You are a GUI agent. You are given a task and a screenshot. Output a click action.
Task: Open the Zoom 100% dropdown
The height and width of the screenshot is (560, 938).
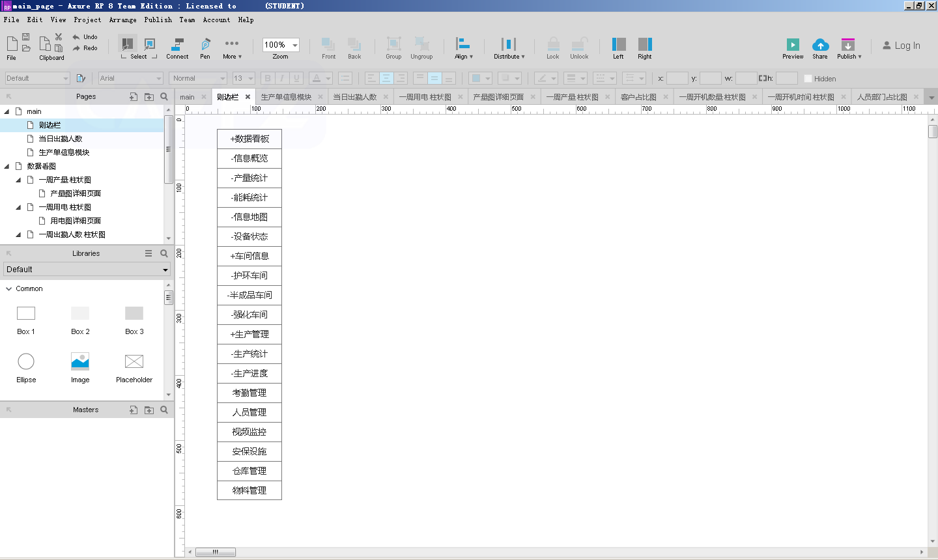[295, 45]
